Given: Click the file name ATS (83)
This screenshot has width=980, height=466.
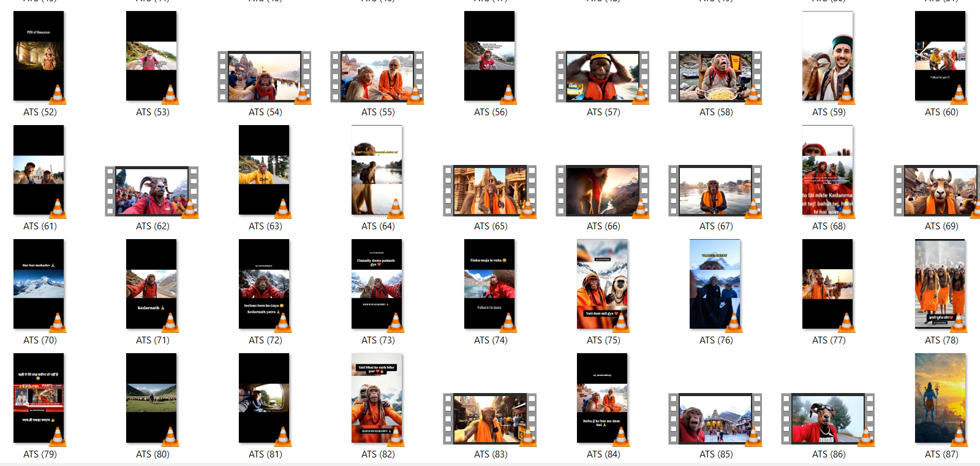Looking at the screenshot, I should coord(491,454).
